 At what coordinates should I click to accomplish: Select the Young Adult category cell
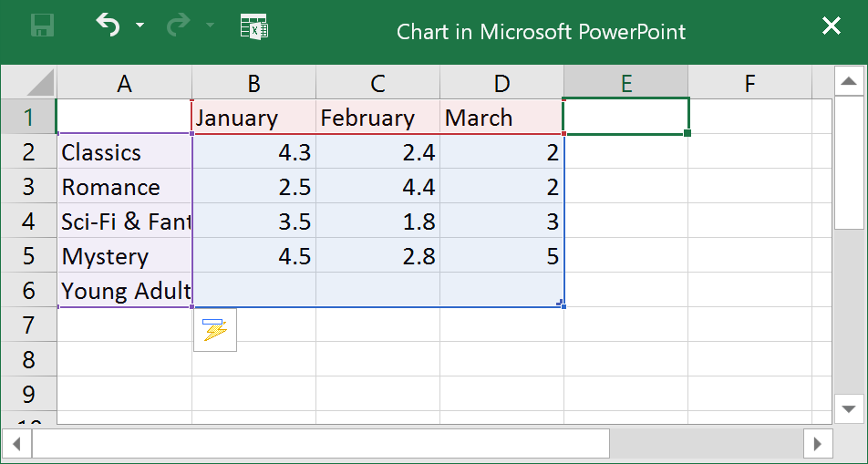(x=125, y=290)
